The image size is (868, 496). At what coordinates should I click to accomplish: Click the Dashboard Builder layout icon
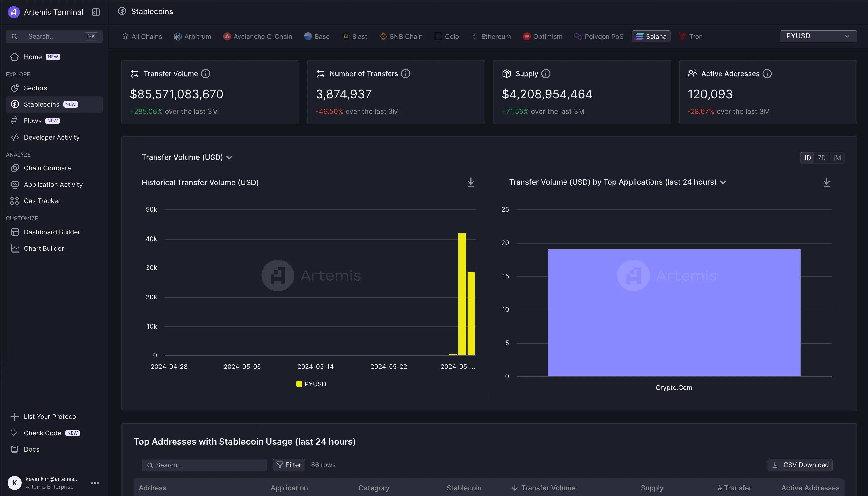click(x=15, y=232)
